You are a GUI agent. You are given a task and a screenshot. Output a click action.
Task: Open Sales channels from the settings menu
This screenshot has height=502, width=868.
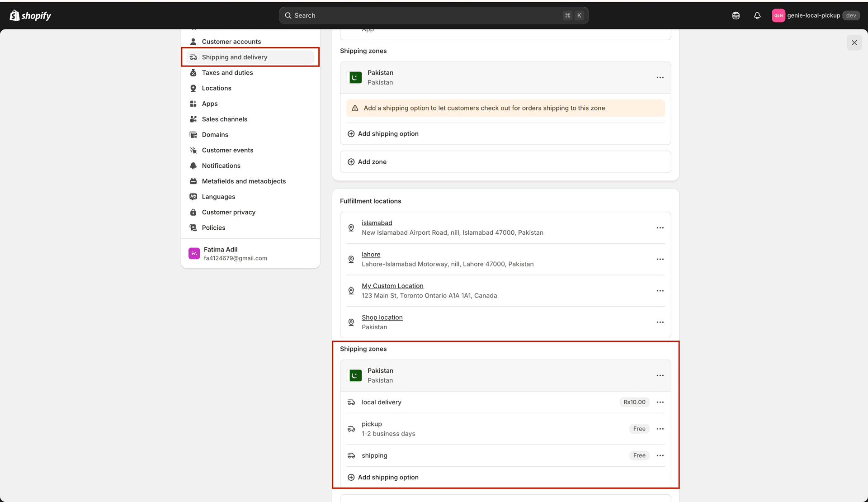224,119
